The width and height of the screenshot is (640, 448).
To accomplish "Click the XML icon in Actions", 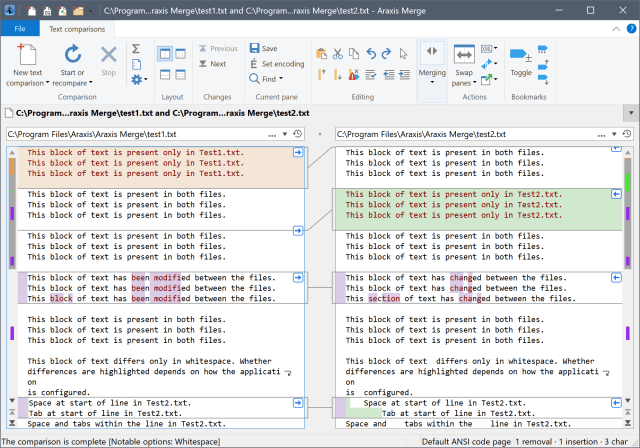I will coord(487,49).
